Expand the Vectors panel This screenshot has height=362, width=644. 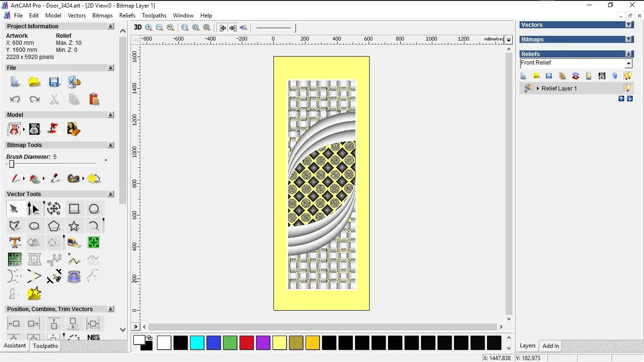coord(628,25)
